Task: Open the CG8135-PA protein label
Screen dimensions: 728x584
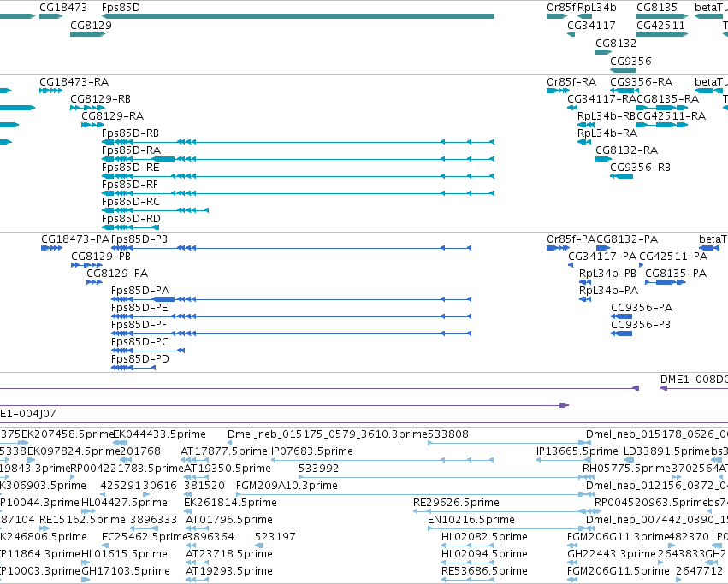Action: (x=676, y=274)
